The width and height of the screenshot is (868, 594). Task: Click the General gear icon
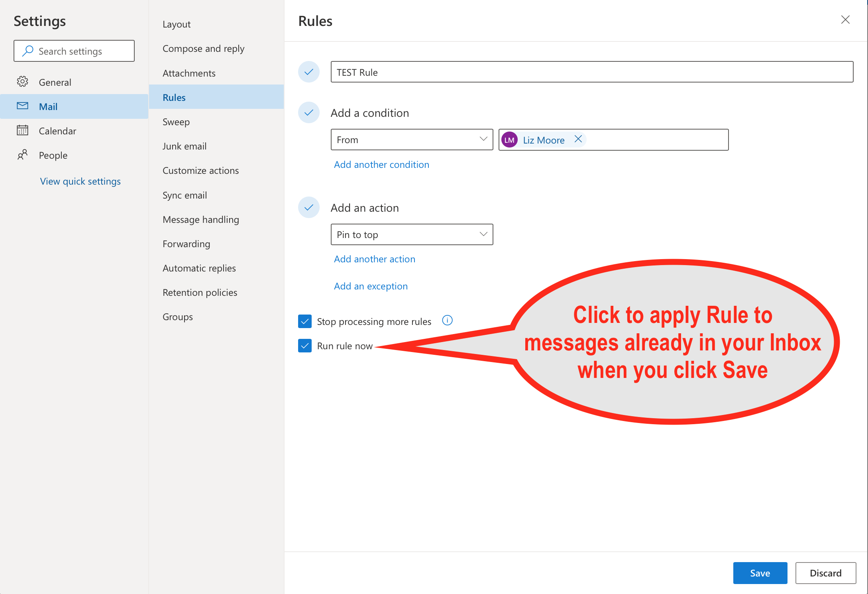tap(22, 82)
